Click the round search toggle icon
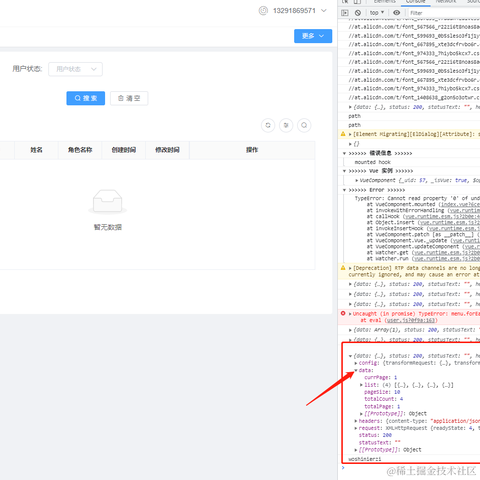480x480 pixels. 304,125
